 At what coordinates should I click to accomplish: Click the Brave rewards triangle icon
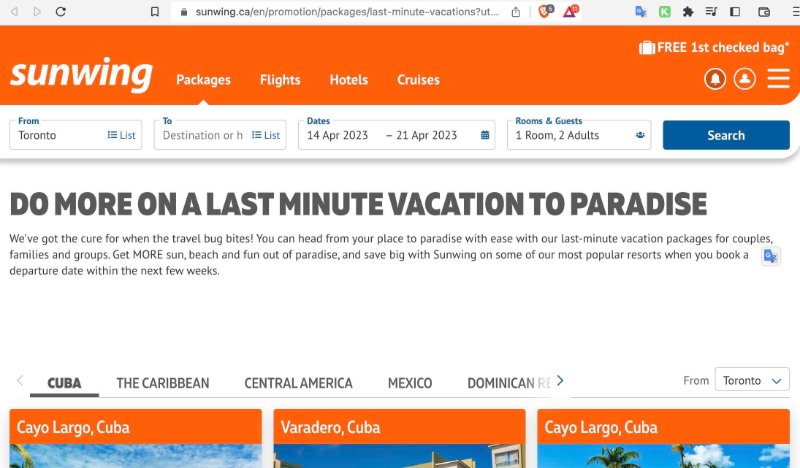click(x=570, y=11)
